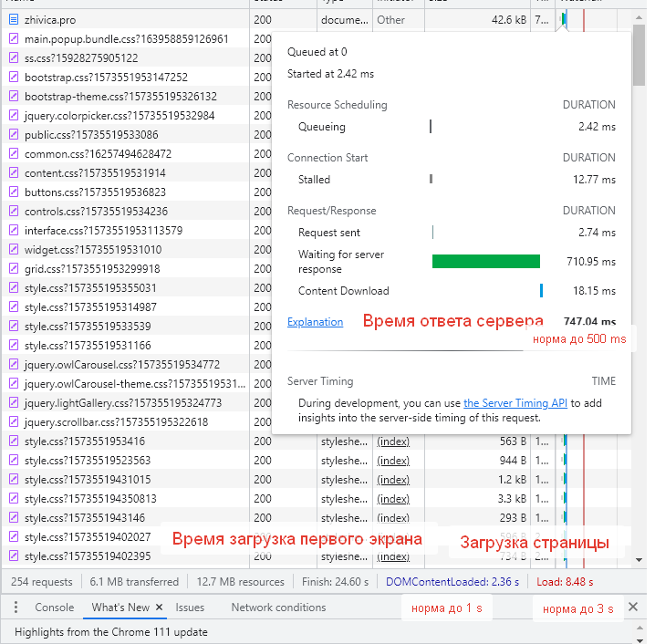This screenshot has width=655, height=644.
Task: Open the Issues drawer tab
Action: pyautogui.click(x=190, y=608)
